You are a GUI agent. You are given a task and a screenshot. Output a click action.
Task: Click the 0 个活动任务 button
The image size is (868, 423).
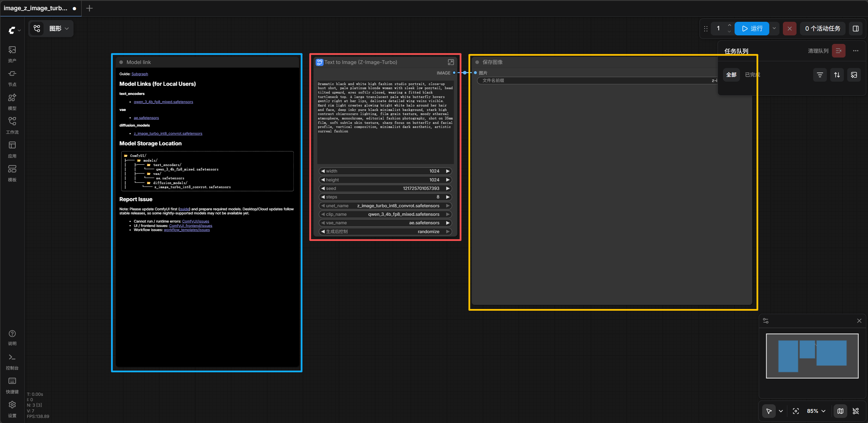click(823, 29)
